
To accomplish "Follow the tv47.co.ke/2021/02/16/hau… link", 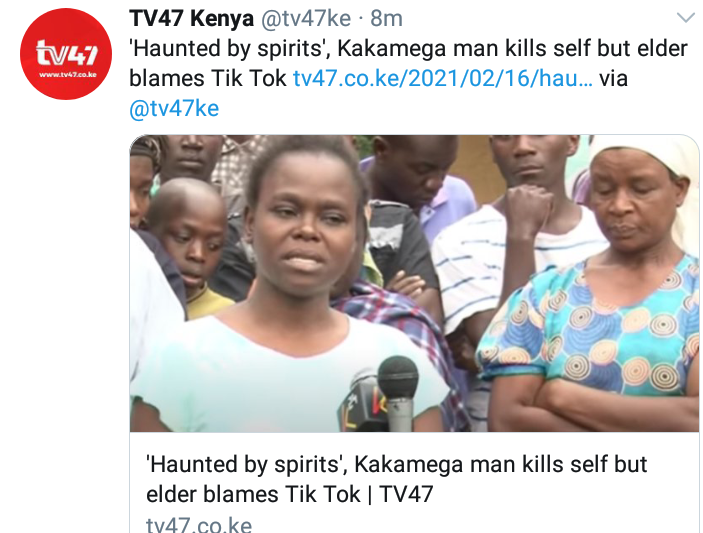I will click(x=443, y=78).
